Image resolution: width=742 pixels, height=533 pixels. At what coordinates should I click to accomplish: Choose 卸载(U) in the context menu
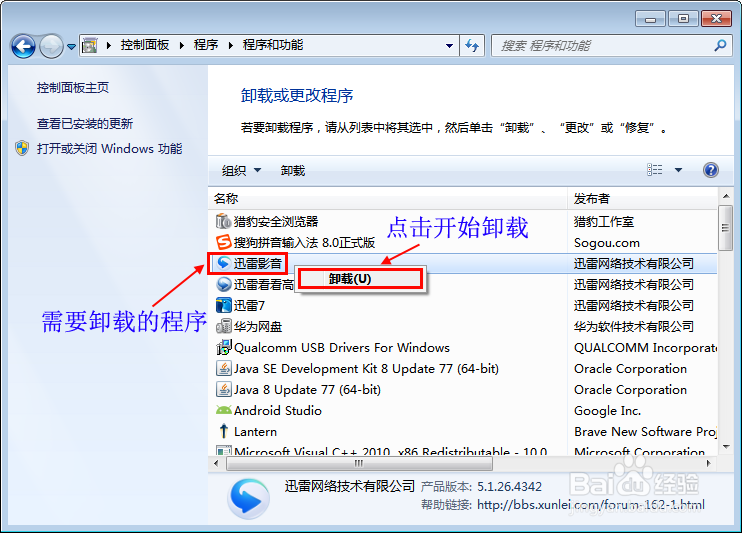tap(361, 279)
